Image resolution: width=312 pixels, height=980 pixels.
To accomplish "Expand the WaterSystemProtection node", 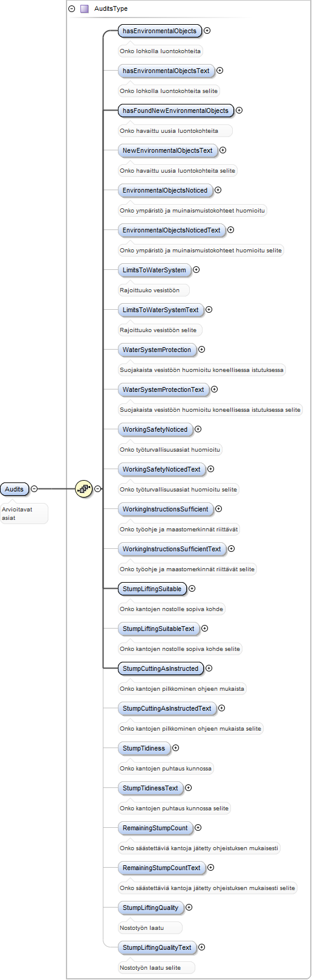I will coord(202,349).
